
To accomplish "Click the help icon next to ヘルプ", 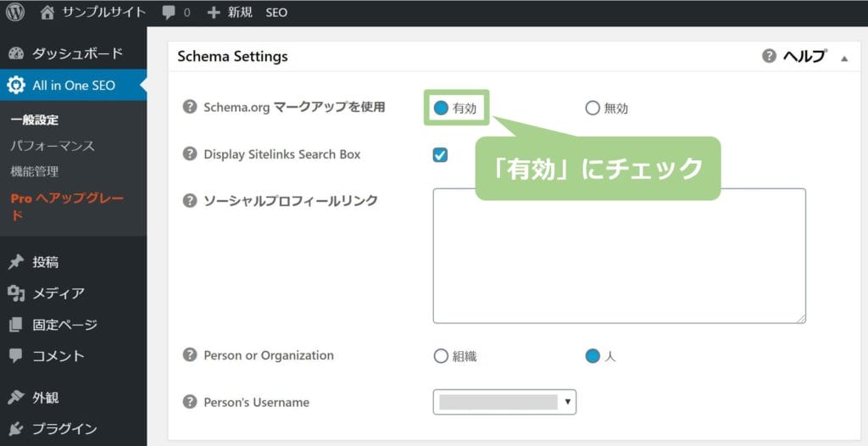I will (769, 57).
